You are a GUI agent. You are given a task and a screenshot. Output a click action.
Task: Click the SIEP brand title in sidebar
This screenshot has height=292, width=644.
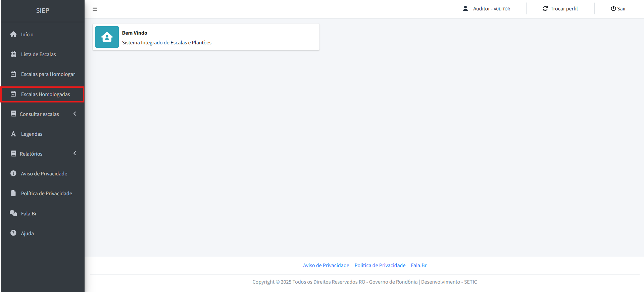(43, 11)
